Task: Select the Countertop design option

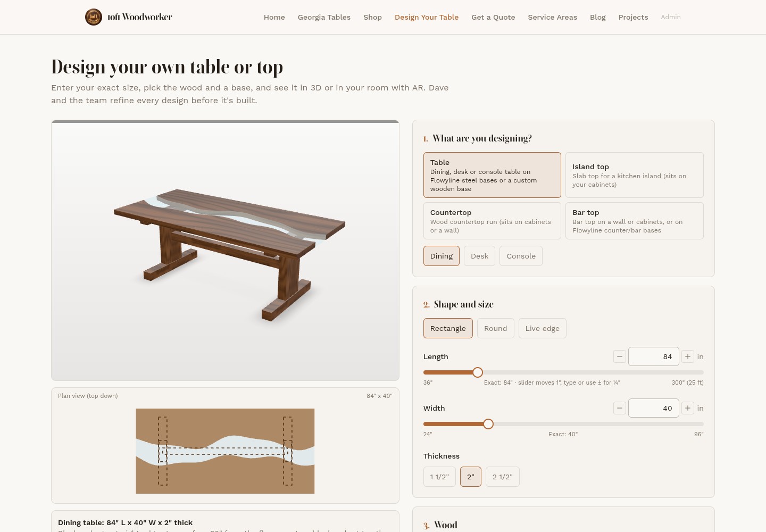Action: tap(492, 221)
